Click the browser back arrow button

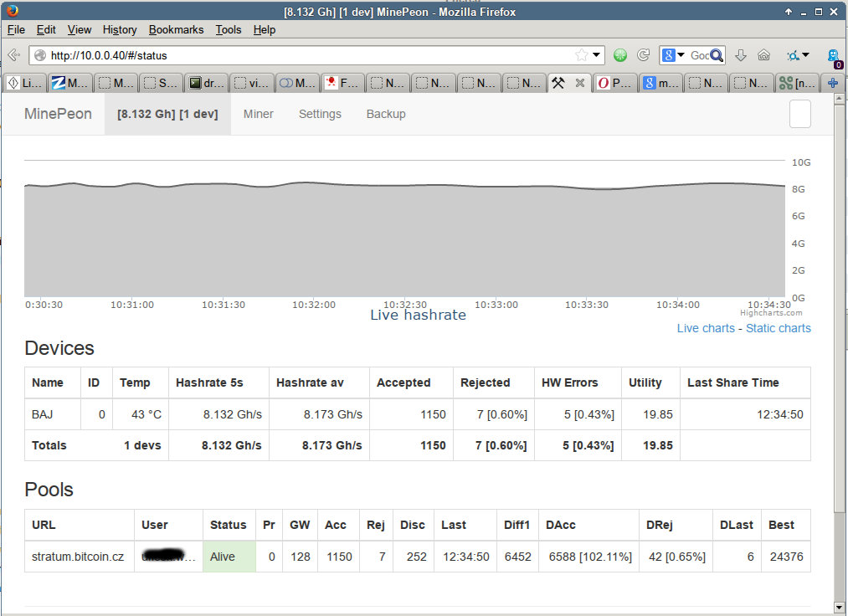point(13,55)
